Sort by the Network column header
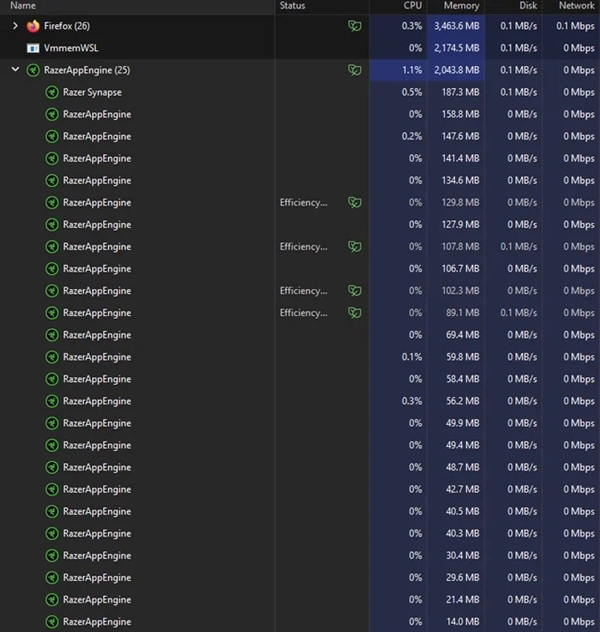 tap(576, 6)
